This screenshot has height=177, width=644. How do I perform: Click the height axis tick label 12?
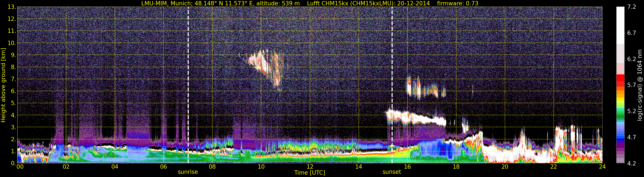pyautogui.click(x=12, y=19)
